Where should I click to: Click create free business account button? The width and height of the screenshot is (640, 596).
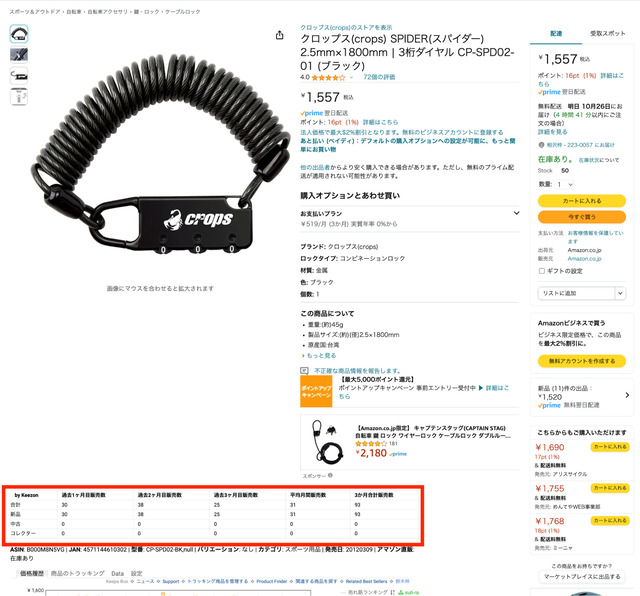pyautogui.click(x=582, y=361)
